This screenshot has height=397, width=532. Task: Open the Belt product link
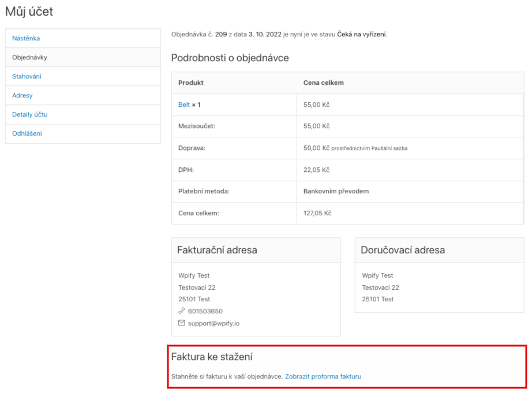click(x=184, y=105)
